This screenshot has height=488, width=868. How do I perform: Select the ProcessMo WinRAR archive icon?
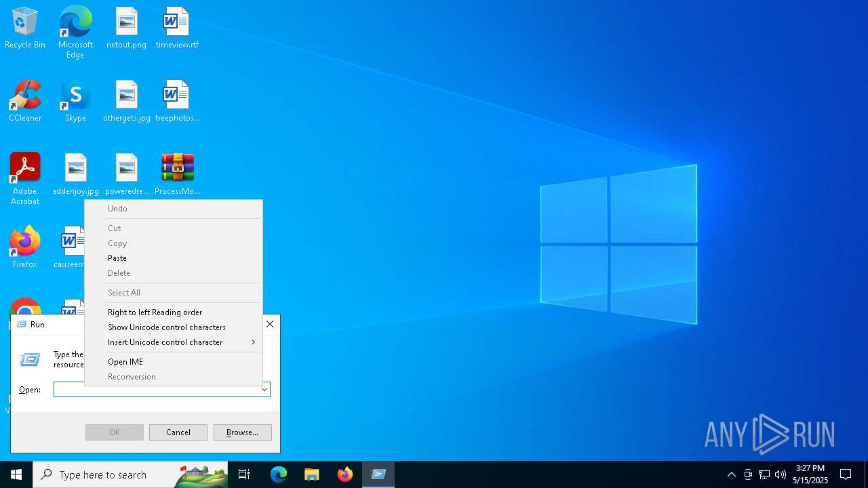(177, 175)
